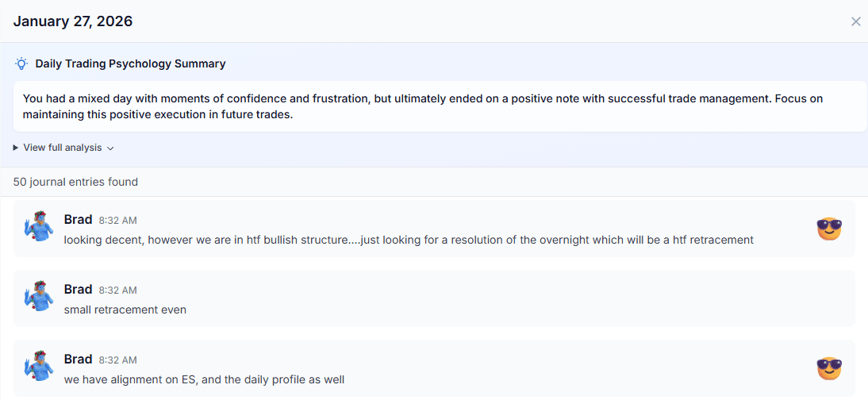The width and height of the screenshot is (868, 400).
Task: Select the "htf bullish structure" message text
Action: pos(408,240)
